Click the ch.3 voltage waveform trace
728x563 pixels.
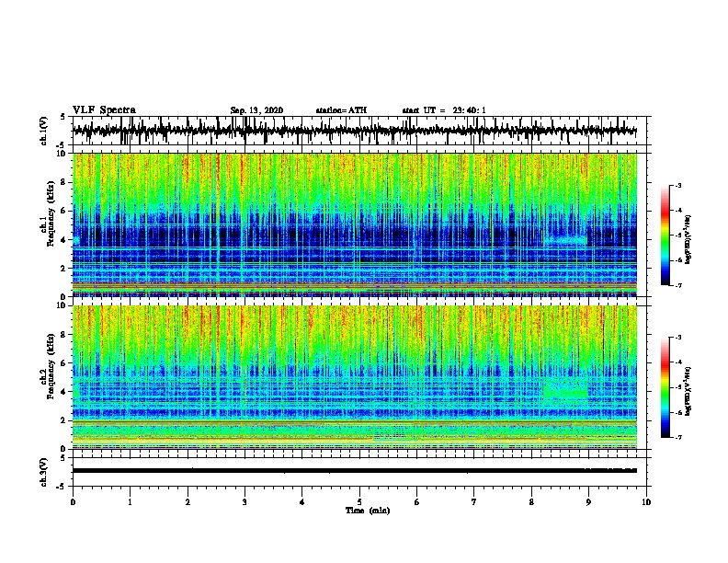354,471
